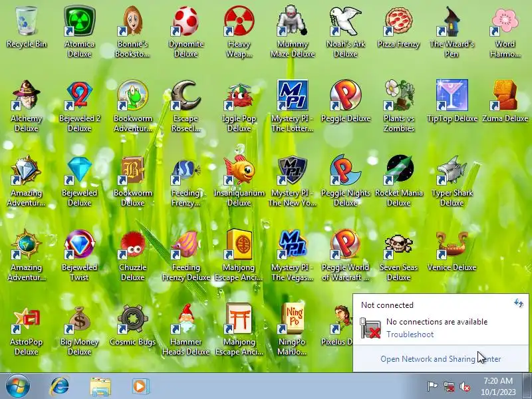Click the Show Desktop button

(x=527, y=386)
